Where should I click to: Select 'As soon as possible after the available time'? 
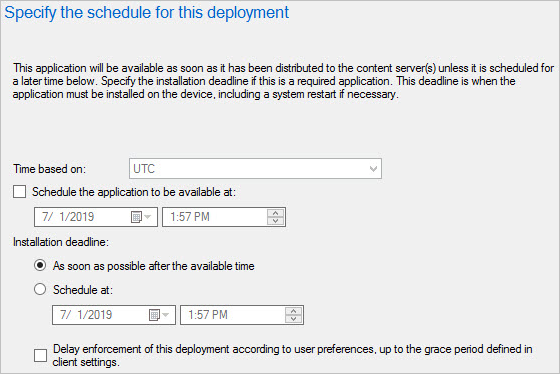point(40,265)
